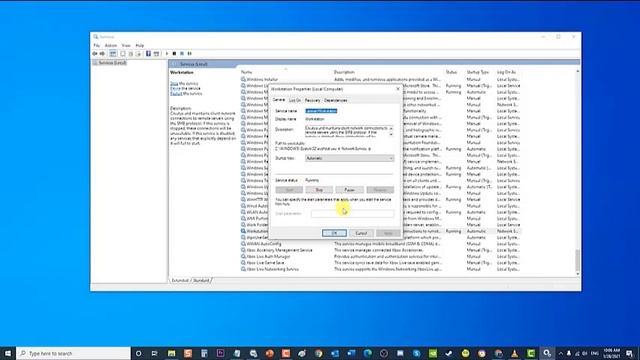Click the Help icon in Services toolbar
640x360 pixels.
[148, 53]
